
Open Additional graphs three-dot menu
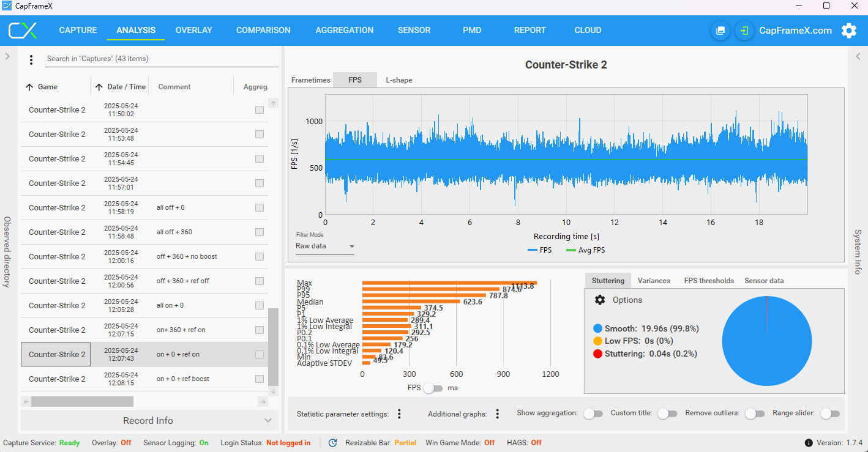[x=498, y=414]
